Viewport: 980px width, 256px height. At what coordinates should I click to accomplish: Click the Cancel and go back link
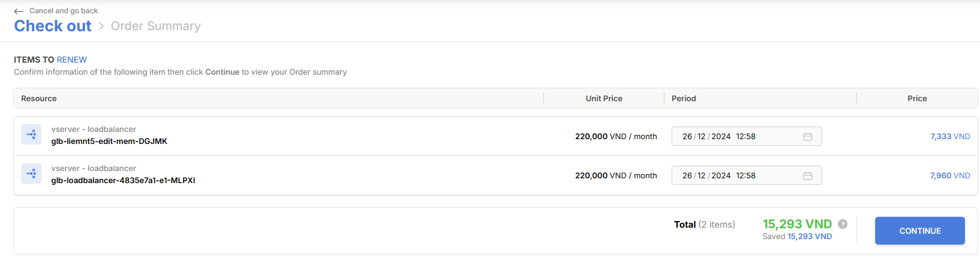pos(63,11)
